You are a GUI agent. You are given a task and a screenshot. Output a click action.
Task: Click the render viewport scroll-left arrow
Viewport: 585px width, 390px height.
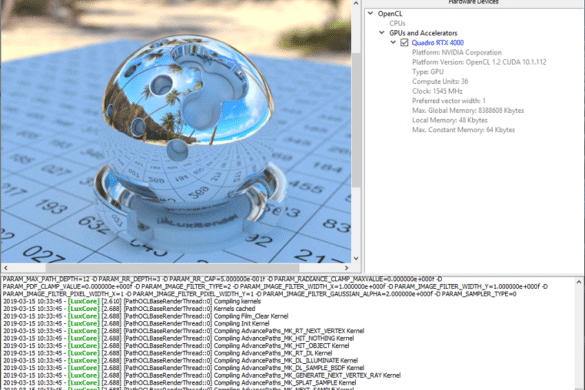pos(5,268)
